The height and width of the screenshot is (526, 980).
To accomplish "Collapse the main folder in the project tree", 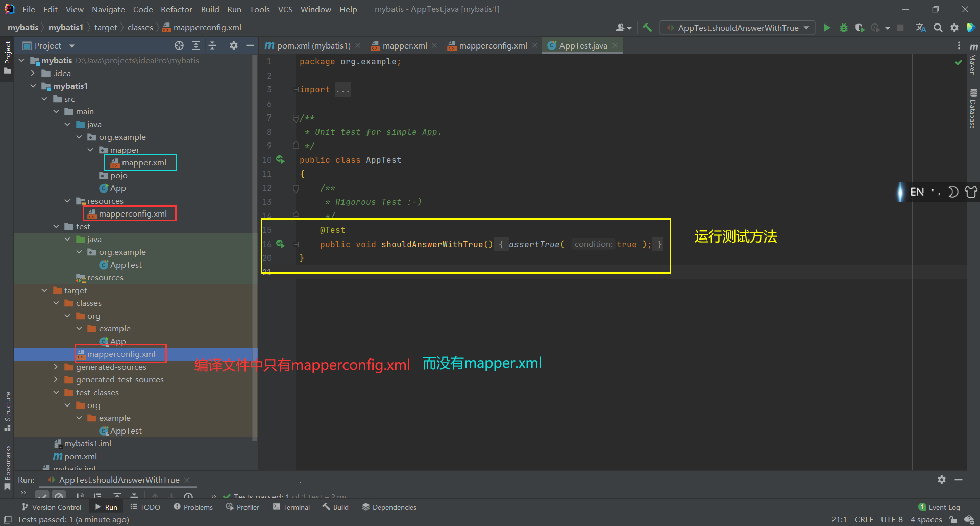I will (56, 111).
